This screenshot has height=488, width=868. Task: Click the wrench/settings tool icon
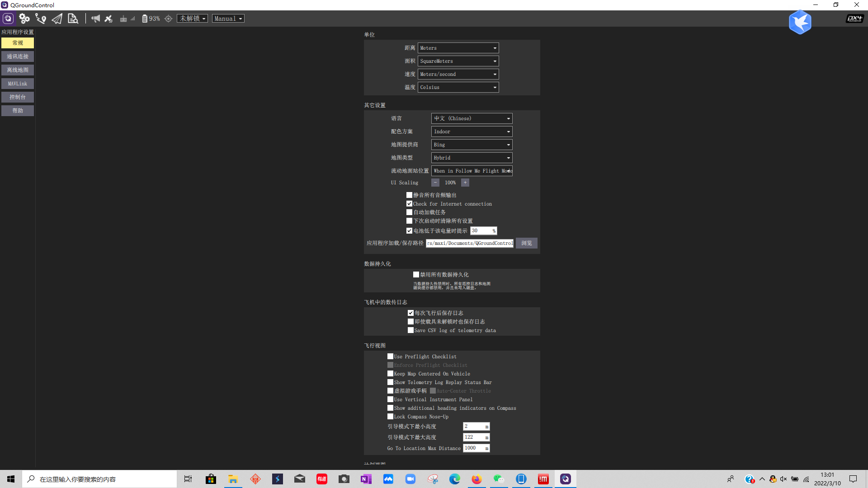[24, 18]
